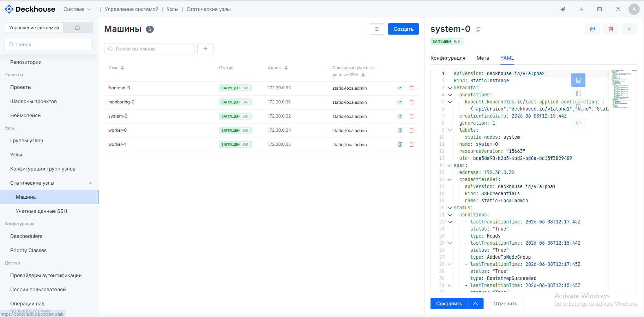Click red trash button in system-0 panel
This screenshot has width=644, height=317.
tap(611, 29)
